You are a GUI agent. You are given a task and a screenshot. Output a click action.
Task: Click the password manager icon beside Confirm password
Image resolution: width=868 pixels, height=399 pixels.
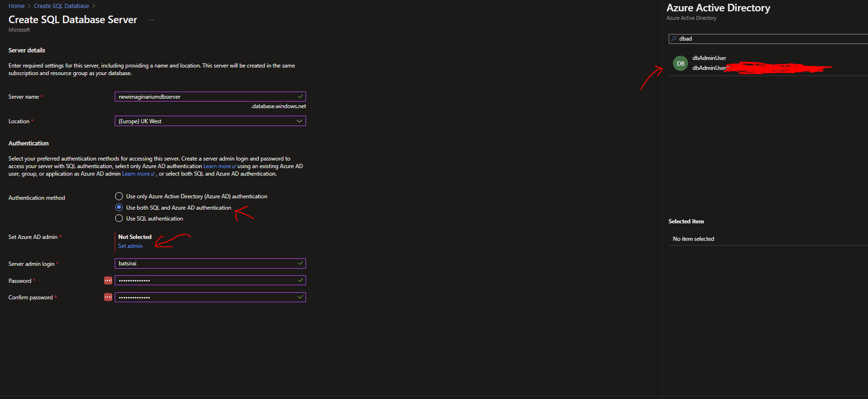(108, 297)
